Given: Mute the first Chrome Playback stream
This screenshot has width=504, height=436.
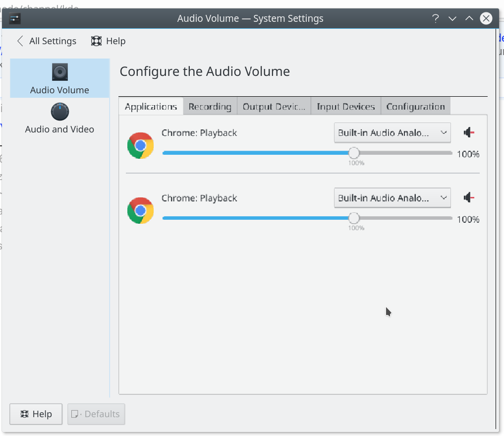Looking at the screenshot, I should point(469,132).
